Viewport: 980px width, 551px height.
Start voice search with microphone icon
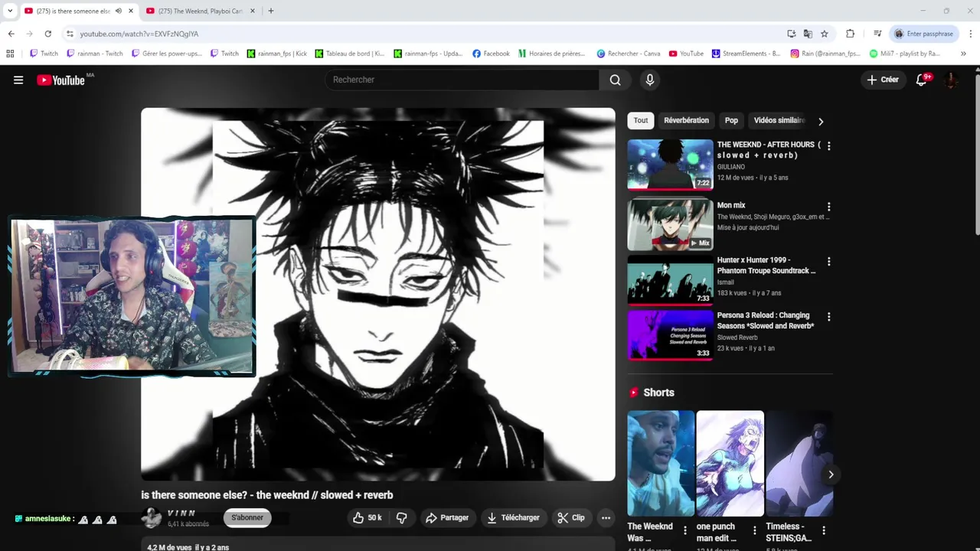click(650, 80)
